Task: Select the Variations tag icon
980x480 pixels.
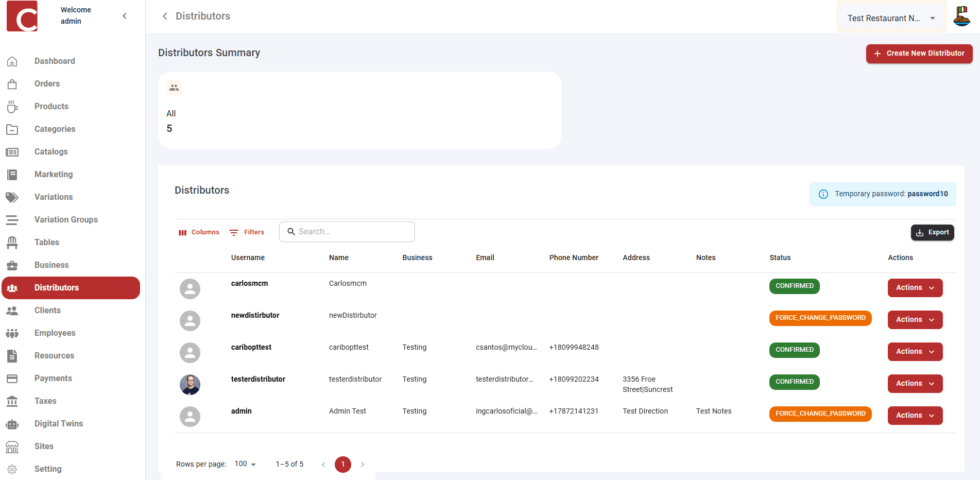Action: 12,197
